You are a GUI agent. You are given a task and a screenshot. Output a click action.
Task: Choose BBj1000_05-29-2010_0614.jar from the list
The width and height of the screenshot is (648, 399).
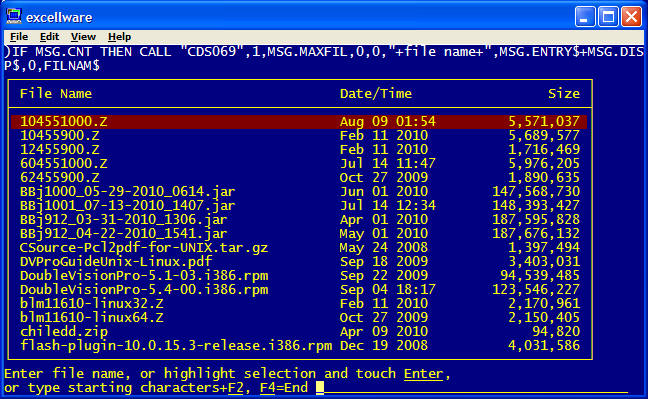tap(299, 191)
